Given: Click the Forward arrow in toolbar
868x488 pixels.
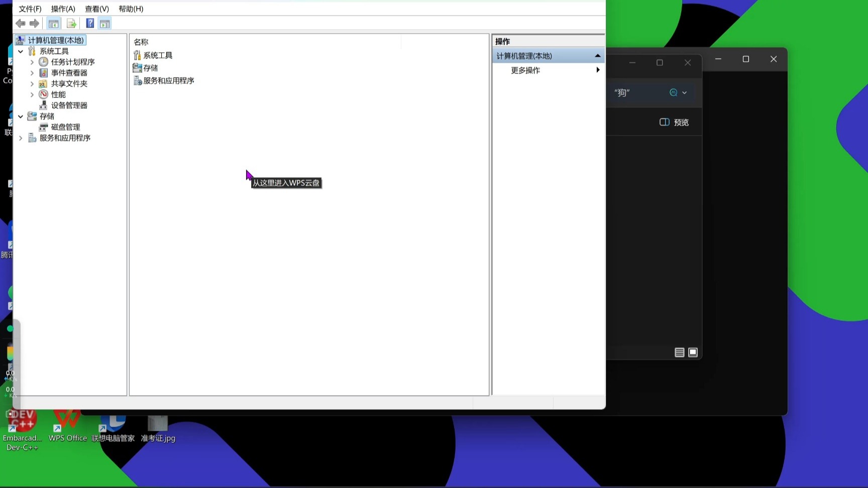Looking at the screenshot, I should pyautogui.click(x=34, y=24).
